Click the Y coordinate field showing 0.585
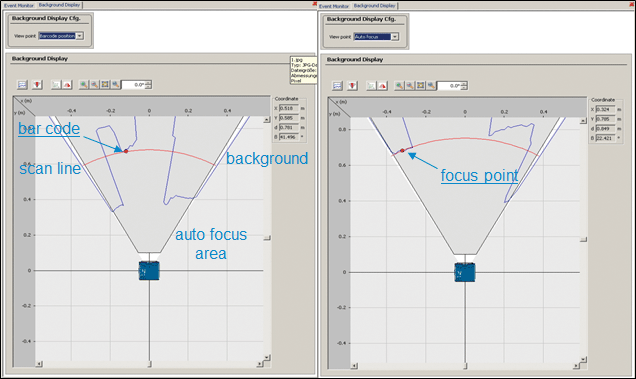The width and height of the screenshot is (636, 379). [289, 118]
